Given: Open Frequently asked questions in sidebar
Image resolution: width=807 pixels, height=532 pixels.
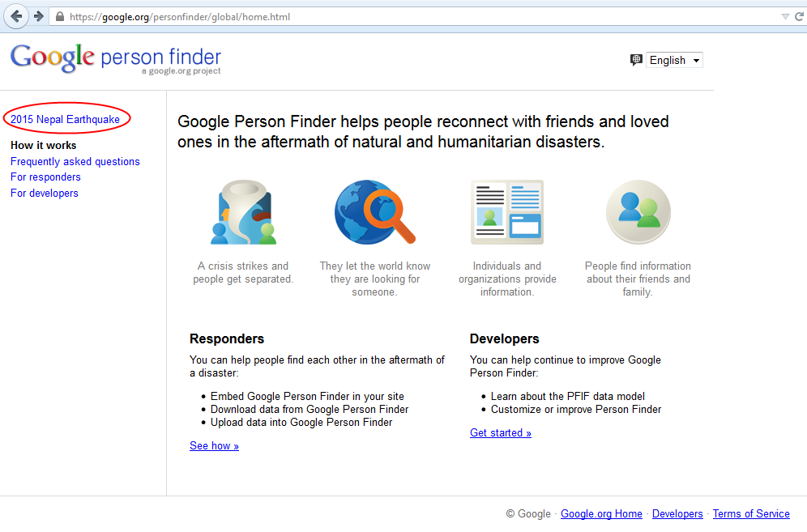Looking at the screenshot, I should pos(75,162).
